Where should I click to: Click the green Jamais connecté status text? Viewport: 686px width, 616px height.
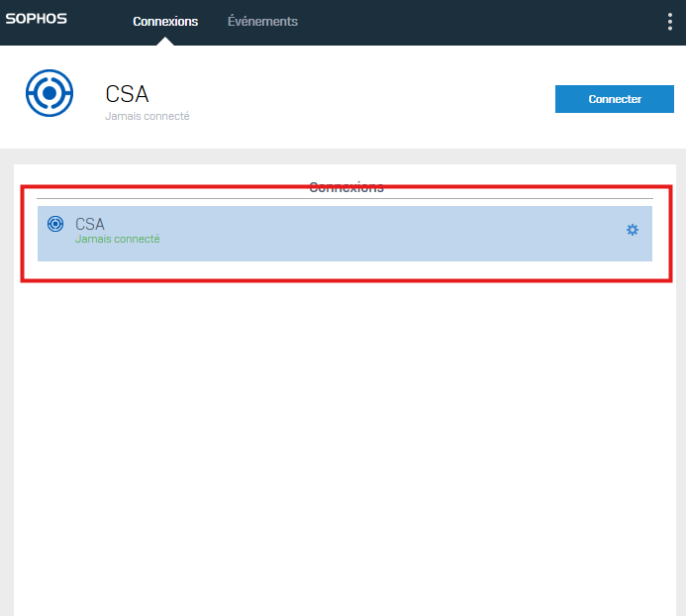coord(117,239)
